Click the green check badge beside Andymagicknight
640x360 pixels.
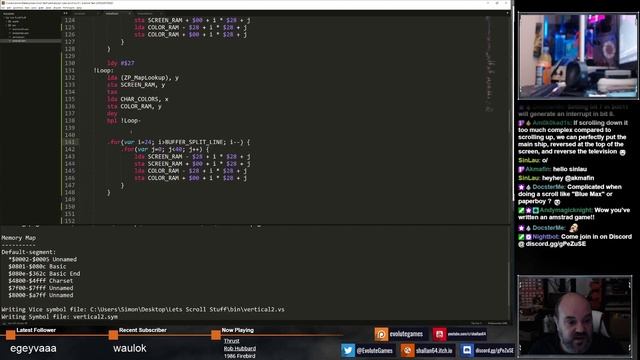click(521, 211)
